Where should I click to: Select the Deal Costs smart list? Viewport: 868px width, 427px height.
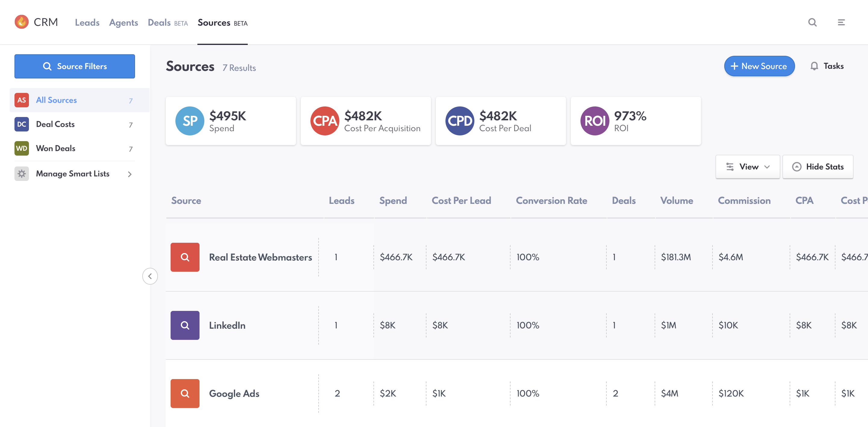(75, 124)
